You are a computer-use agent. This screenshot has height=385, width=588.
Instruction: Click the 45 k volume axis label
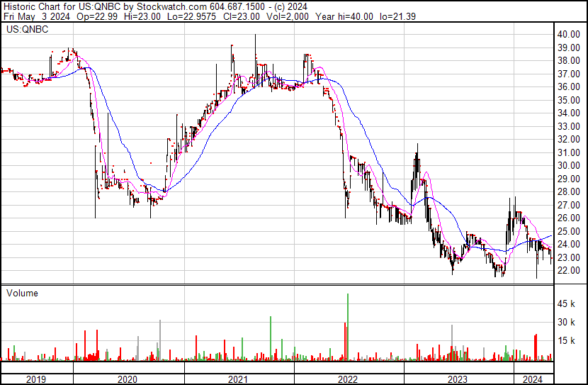click(x=566, y=303)
